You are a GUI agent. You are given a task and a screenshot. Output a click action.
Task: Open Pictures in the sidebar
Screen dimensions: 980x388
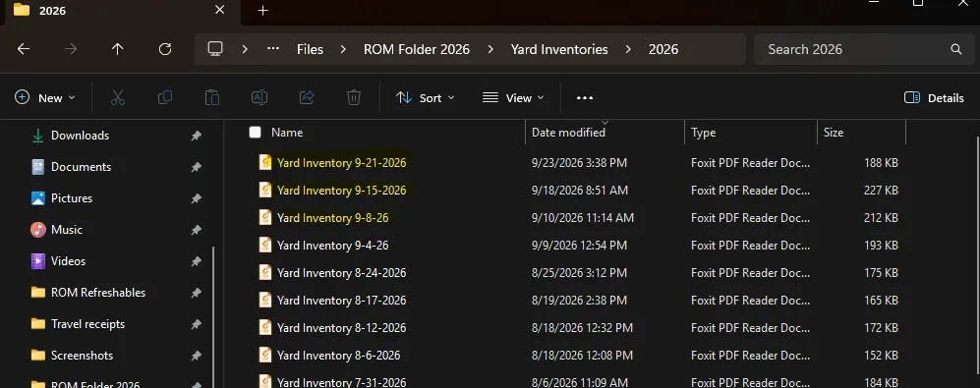[x=72, y=198]
